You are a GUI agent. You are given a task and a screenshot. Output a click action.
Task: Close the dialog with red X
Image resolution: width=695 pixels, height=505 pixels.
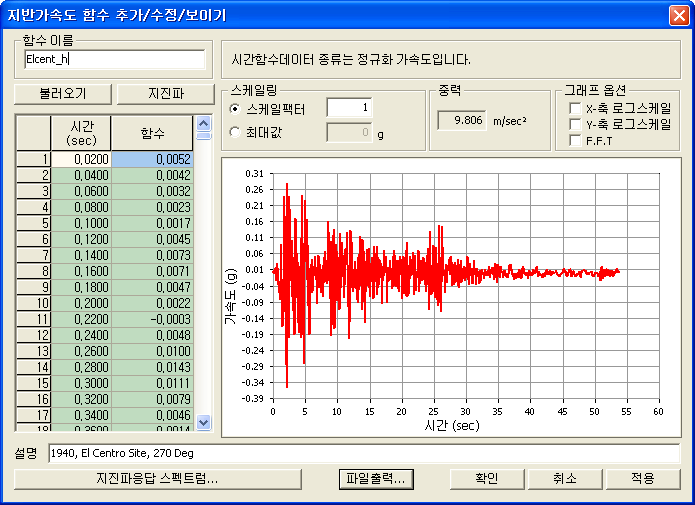click(x=679, y=15)
